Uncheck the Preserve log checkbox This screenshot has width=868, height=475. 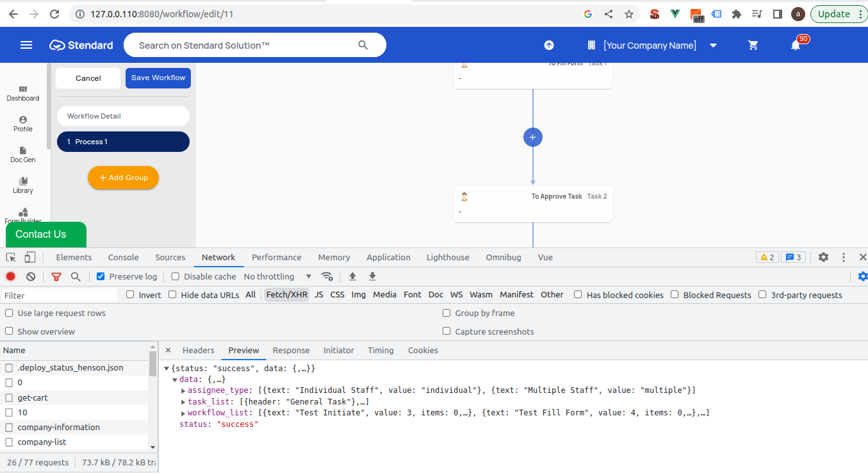[x=101, y=276]
